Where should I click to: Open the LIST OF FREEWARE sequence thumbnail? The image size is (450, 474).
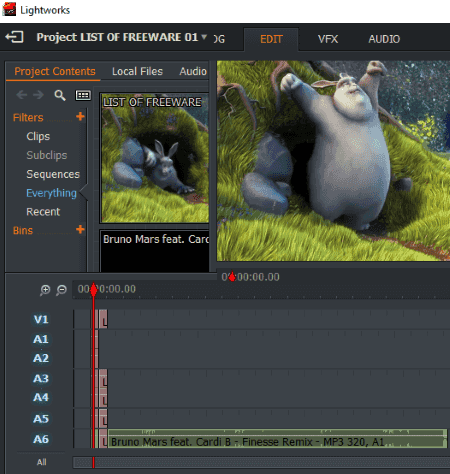(x=155, y=158)
